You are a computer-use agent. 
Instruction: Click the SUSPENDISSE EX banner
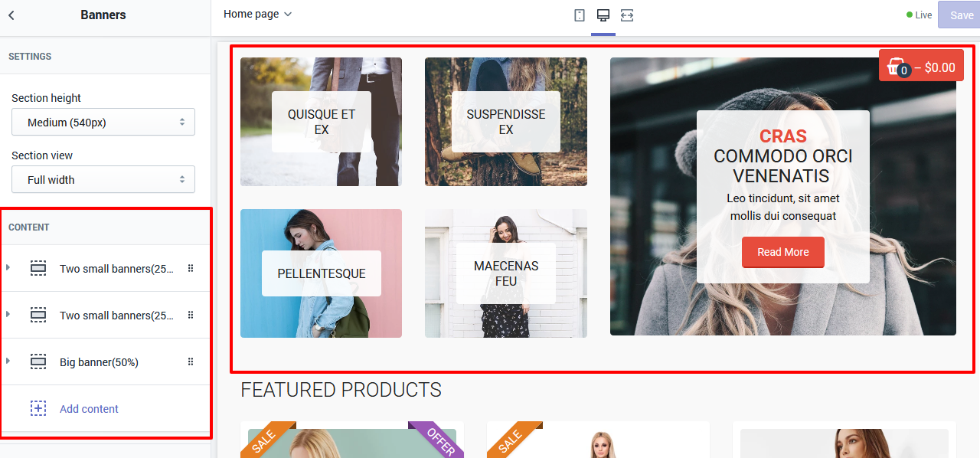tap(506, 122)
